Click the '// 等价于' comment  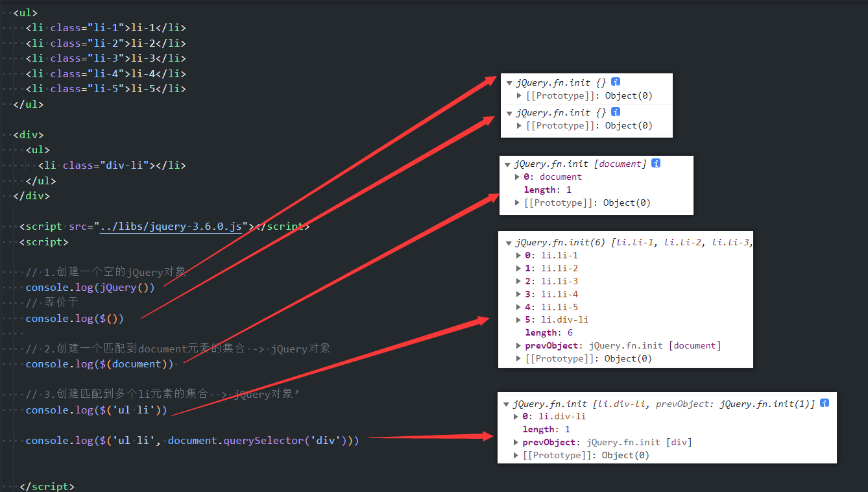tap(52, 302)
